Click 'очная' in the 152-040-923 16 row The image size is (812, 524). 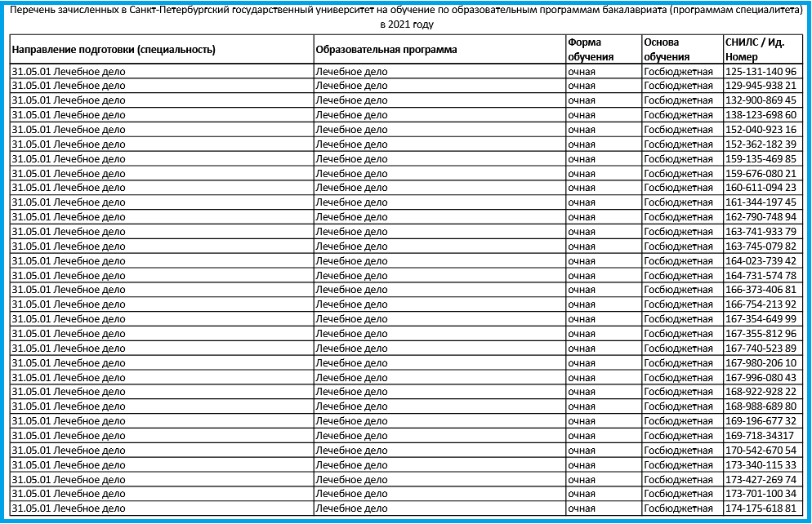pyautogui.click(x=582, y=130)
